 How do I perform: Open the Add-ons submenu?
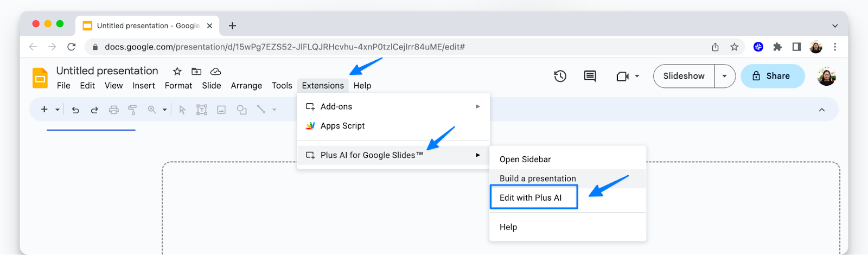pos(394,106)
